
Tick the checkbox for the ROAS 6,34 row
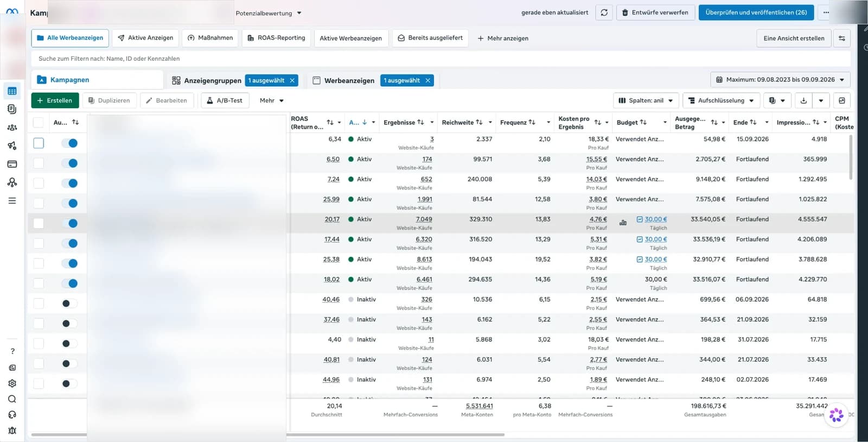(x=39, y=143)
